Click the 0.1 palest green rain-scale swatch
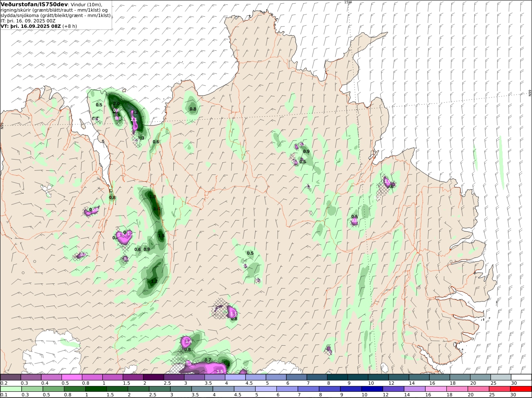Image resolution: width=532 pixels, height=398 pixels. click(x=11, y=389)
